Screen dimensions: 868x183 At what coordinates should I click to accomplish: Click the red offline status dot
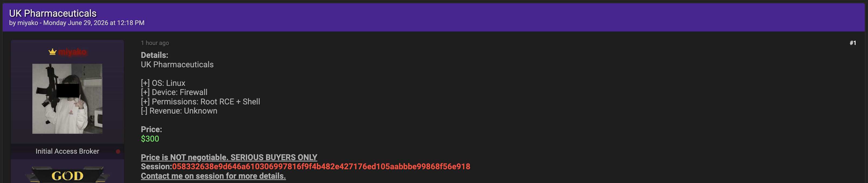pos(118,151)
